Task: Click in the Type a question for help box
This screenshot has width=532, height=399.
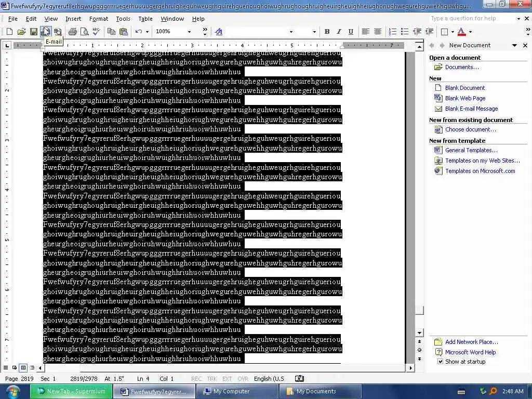Action: coord(472,18)
